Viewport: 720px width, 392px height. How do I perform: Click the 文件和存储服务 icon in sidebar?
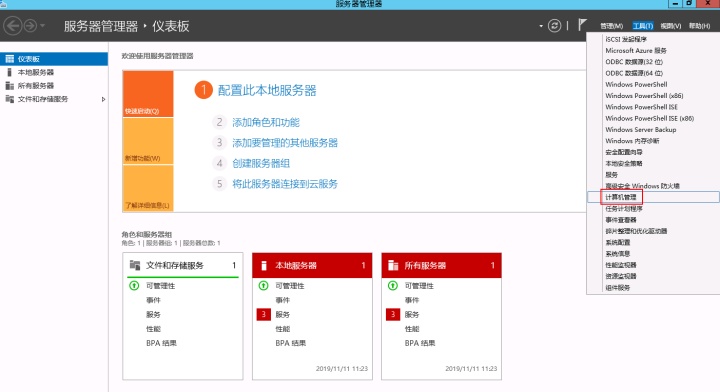point(9,99)
